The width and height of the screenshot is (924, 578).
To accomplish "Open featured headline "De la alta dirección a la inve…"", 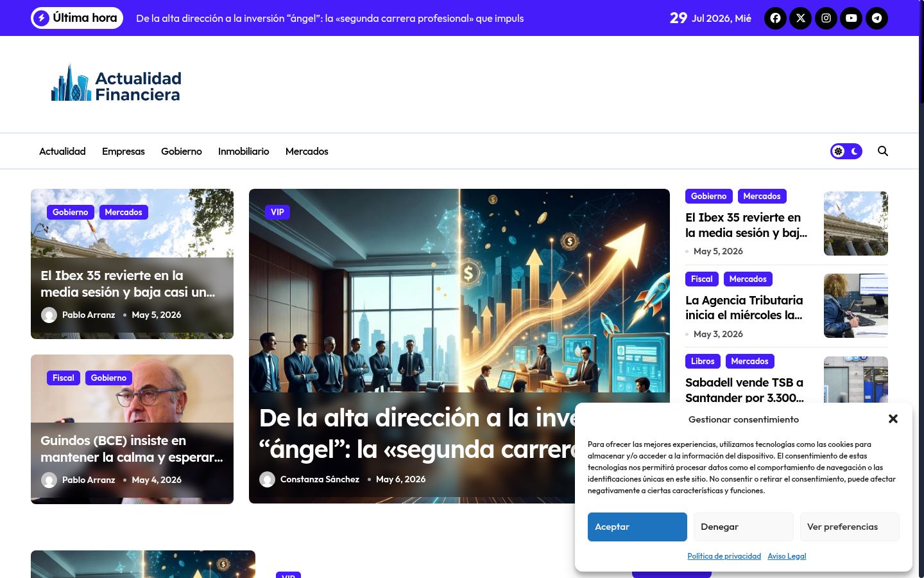I will click(417, 433).
